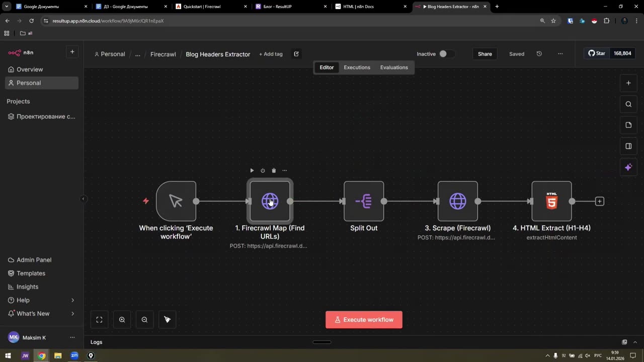This screenshot has height=362, width=644.
Task: Click the Share button
Action: [485, 54]
